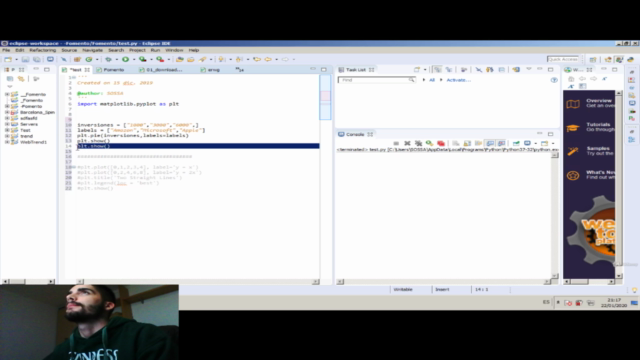Click Remove Launch X icon in Console

pyautogui.click(x=407, y=143)
